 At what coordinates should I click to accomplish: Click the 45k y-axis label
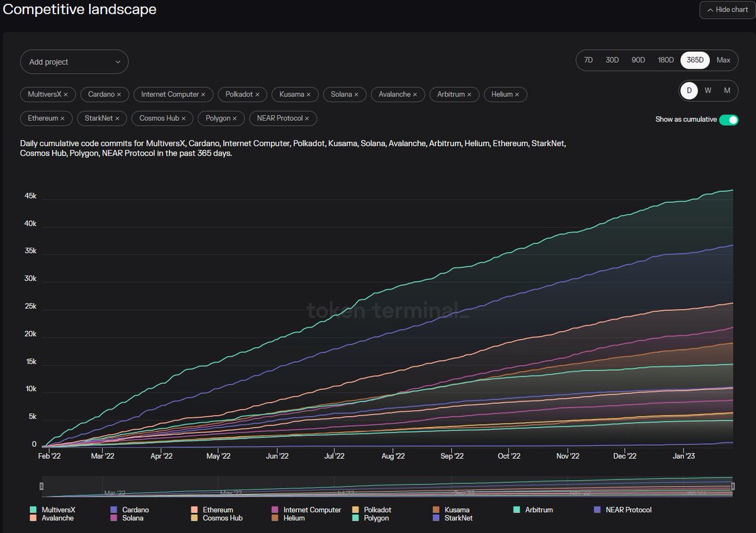[x=30, y=196]
